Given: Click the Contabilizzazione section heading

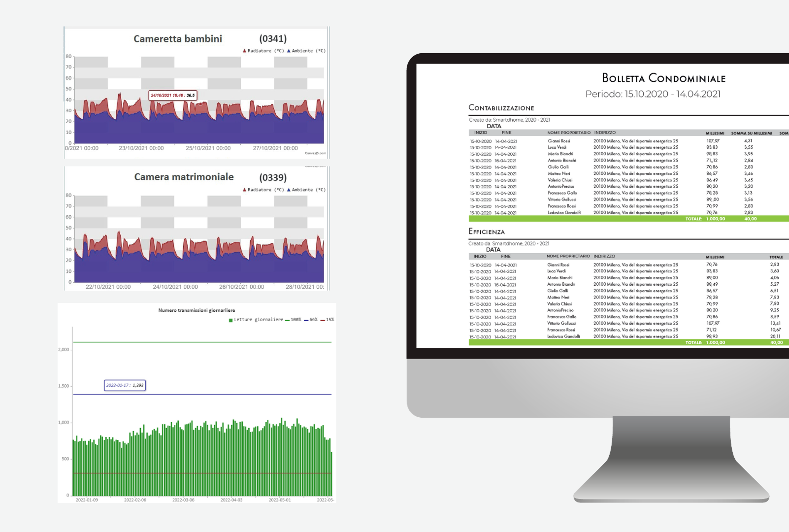Looking at the screenshot, I should point(501,108).
